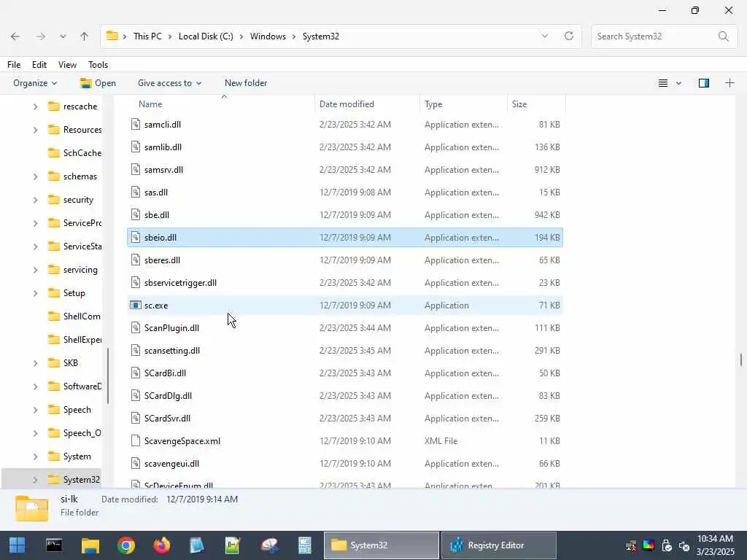
Task: Go up one folder level
Action: (x=85, y=36)
